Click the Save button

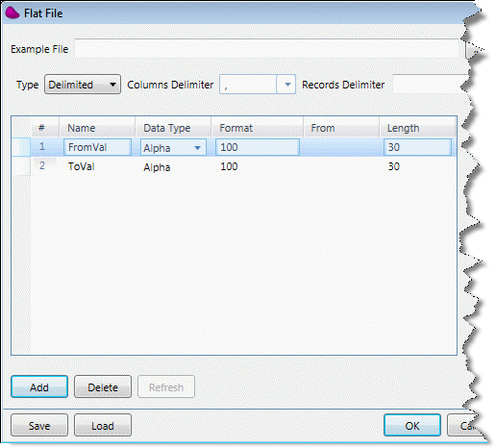[39, 425]
